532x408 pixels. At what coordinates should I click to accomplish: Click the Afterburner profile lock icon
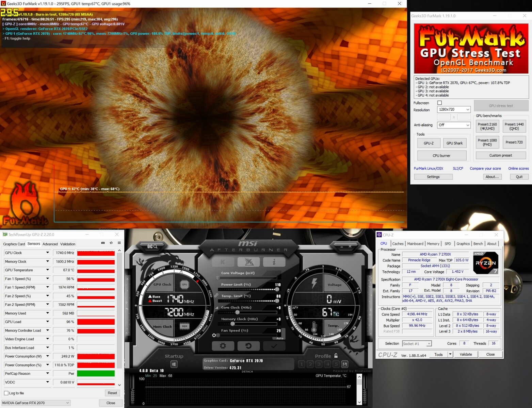tap(336, 356)
